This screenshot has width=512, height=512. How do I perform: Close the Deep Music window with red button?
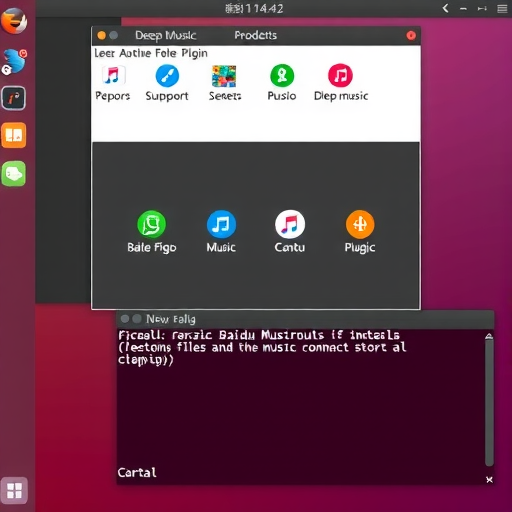click(411, 35)
